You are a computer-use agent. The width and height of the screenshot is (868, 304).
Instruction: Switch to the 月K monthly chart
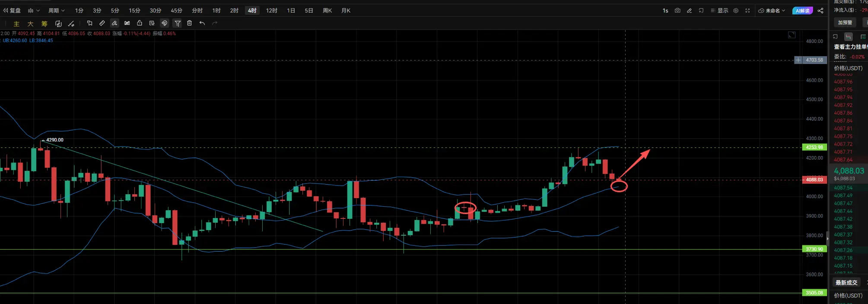346,10
